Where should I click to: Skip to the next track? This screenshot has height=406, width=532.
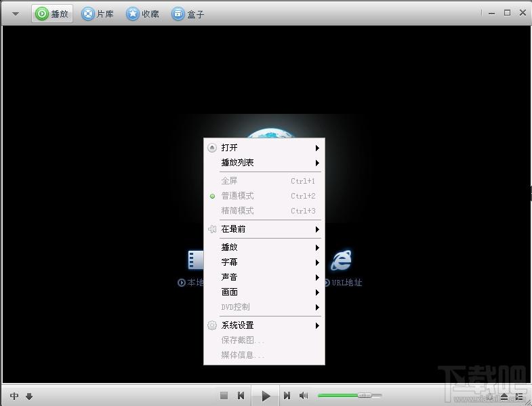(x=287, y=395)
